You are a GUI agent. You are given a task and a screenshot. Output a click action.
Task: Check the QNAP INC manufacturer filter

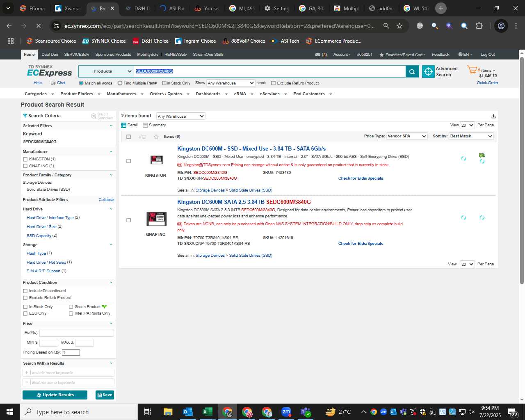[x=25, y=166]
